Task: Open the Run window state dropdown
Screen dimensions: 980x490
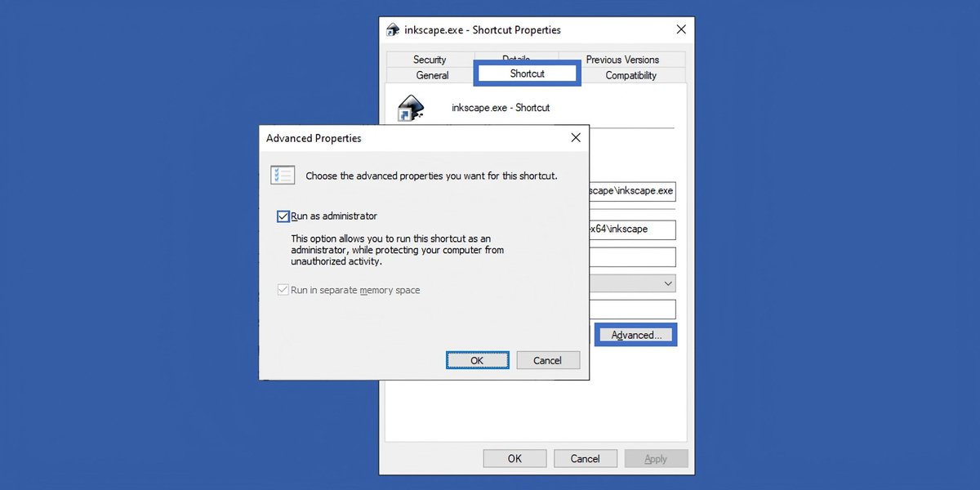Action: pyautogui.click(x=667, y=283)
